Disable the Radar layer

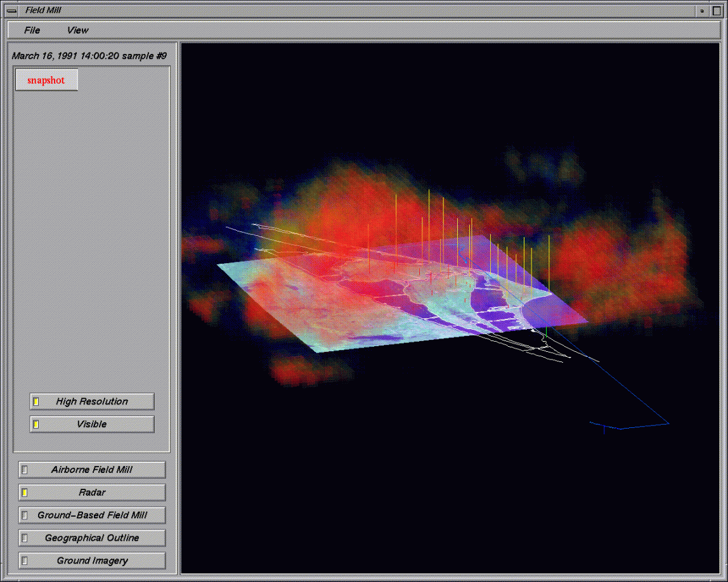[92, 493]
